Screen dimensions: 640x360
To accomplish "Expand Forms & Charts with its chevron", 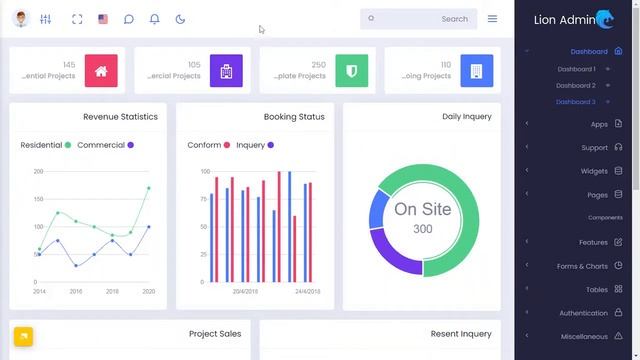I will click(527, 265).
